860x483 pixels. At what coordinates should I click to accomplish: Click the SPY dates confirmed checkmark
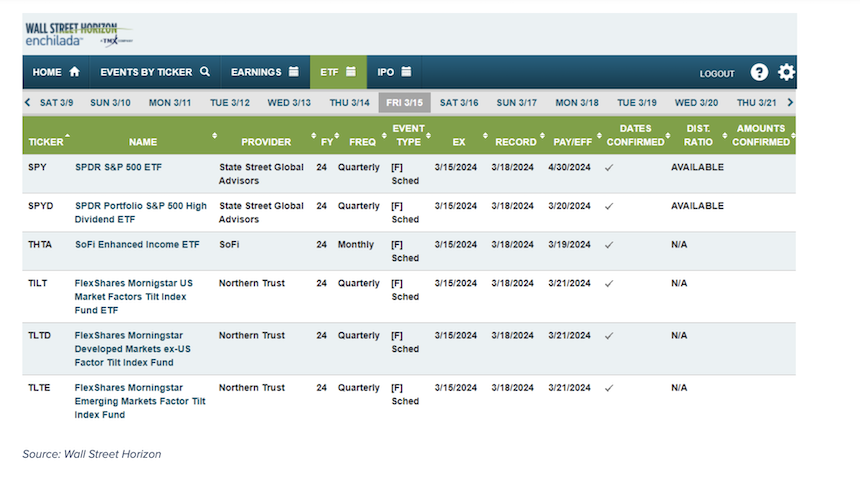[x=609, y=168]
